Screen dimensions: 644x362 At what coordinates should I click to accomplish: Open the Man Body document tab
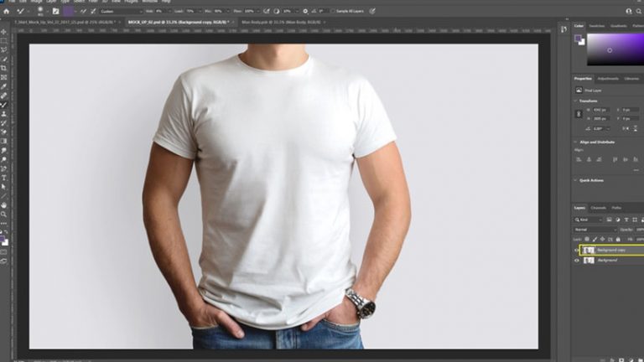pos(281,22)
